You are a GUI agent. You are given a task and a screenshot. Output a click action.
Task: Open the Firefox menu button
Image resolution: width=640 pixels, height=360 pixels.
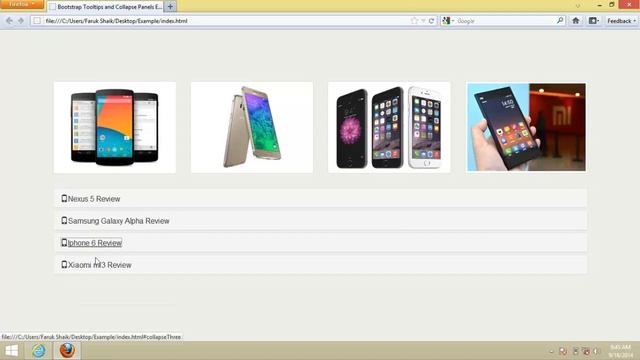(21, 4)
